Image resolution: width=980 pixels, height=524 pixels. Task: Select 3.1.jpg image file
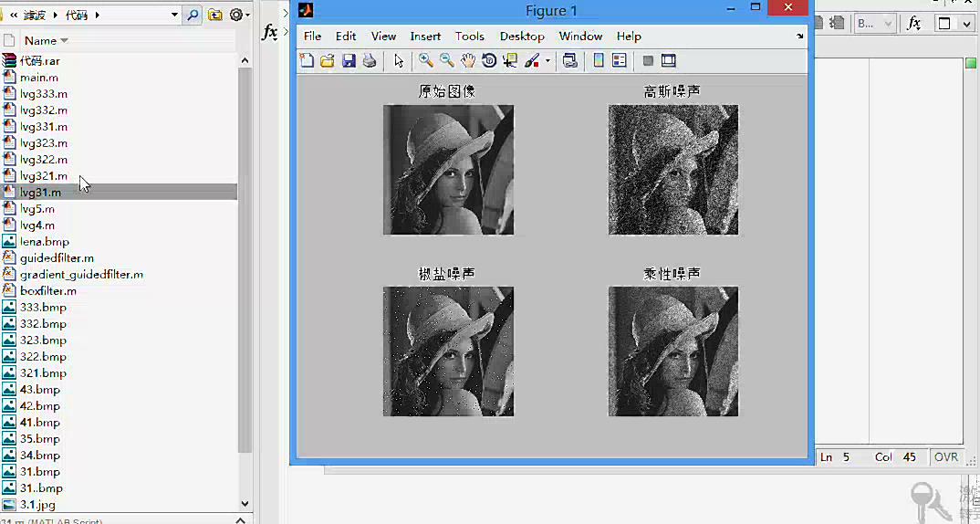tap(37, 504)
